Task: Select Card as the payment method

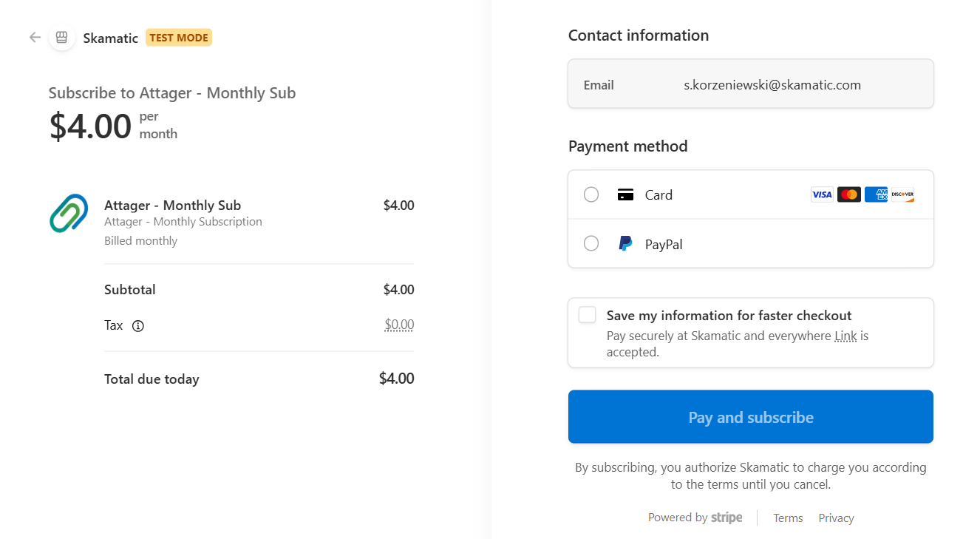Action: click(591, 194)
